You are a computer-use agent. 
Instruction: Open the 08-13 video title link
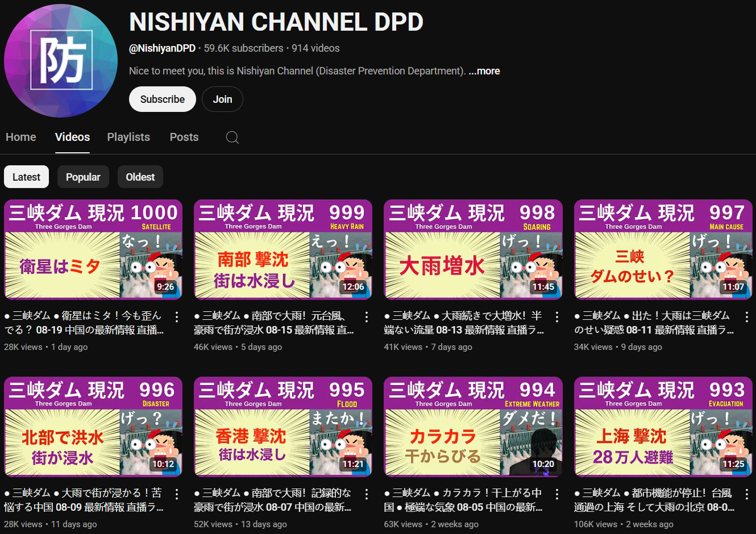tap(464, 323)
